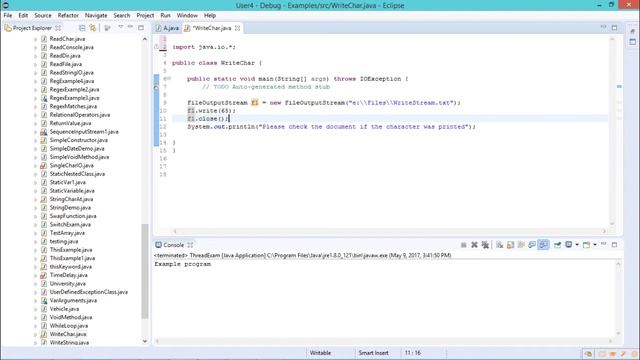Select SingleCharIO.java in Project Explorer
This screenshot has width=640, height=360.
[71, 165]
